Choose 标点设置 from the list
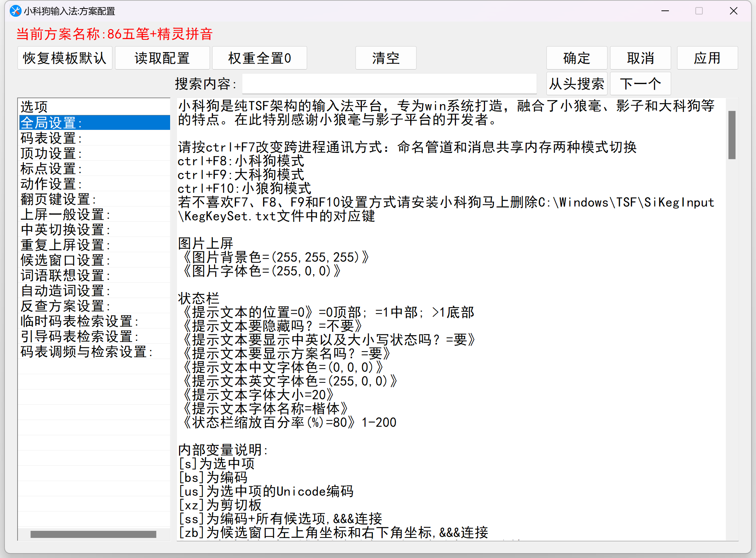Screen dimensions: 756x558 pos(94,168)
